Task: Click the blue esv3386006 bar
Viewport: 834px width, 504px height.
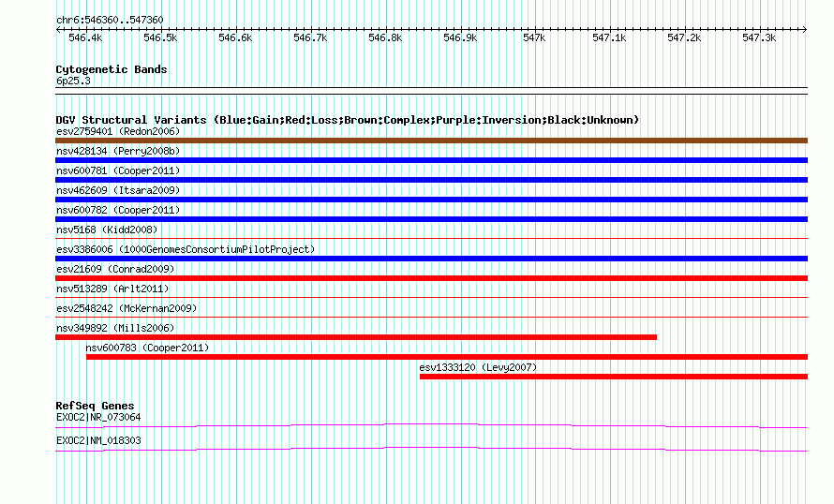Action: [x=431, y=259]
